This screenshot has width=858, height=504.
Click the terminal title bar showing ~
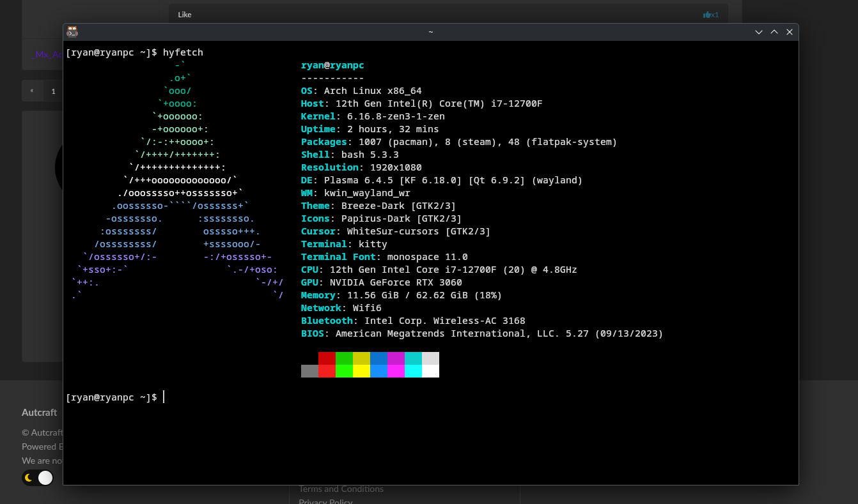tap(430, 32)
